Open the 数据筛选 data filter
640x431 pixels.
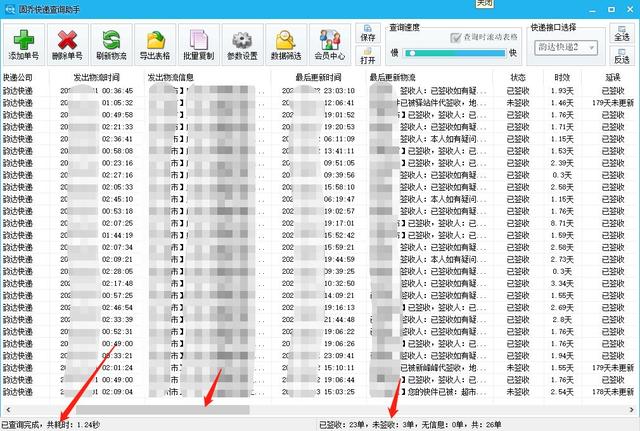pyautogui.click(x=286, y=44)
